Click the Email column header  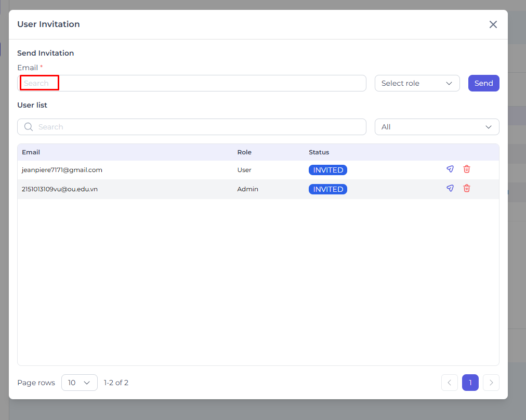click(x=31, y=152)
